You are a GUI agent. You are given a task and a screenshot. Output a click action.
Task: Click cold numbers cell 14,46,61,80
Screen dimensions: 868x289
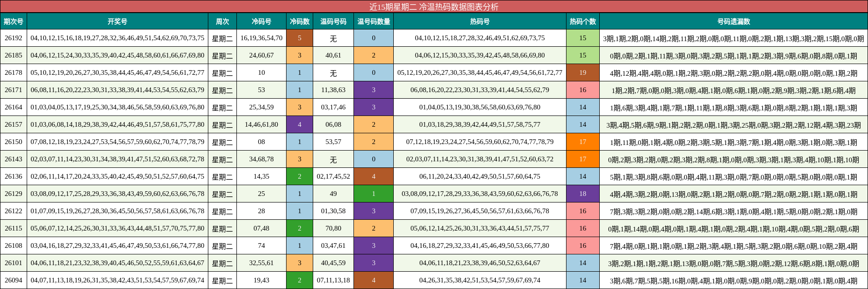click(x=261, y=124)
